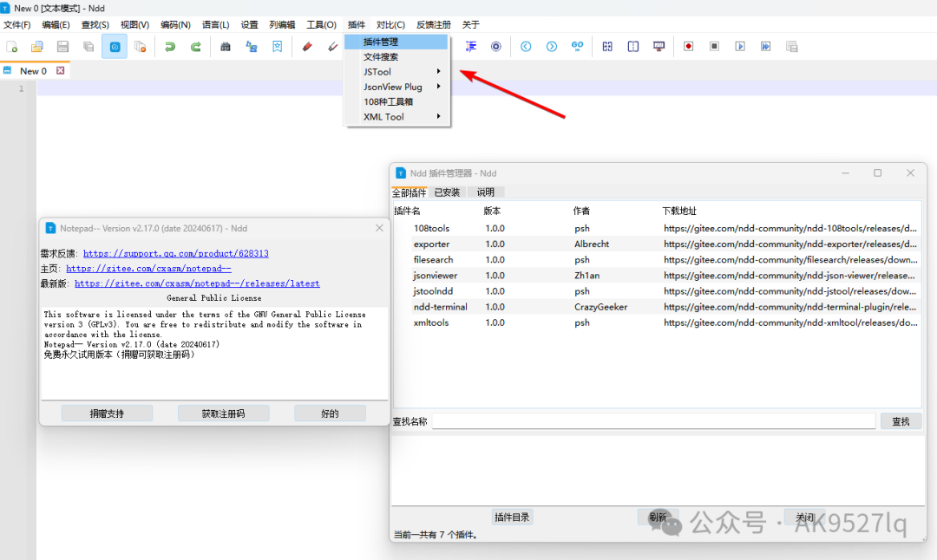Open the 视图(V) menu
The height and width of the screenshot is (560, 937).
tap(134, 24)
